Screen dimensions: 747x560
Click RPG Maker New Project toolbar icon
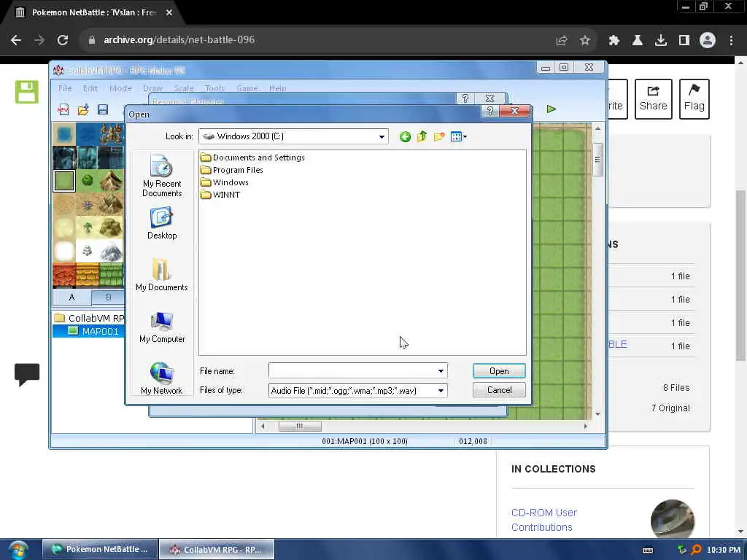pos(63,109)
